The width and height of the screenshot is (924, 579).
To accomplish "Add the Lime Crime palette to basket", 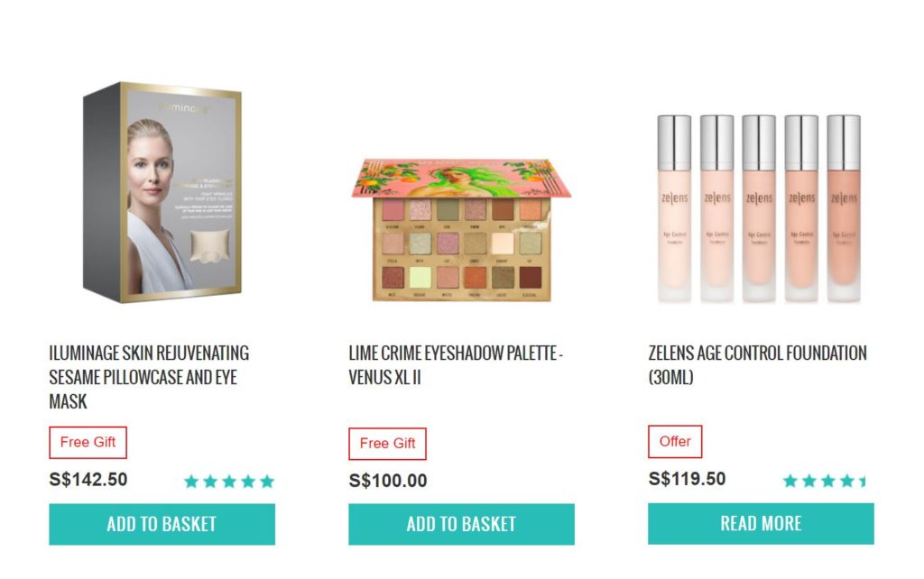I will point(461,524).
